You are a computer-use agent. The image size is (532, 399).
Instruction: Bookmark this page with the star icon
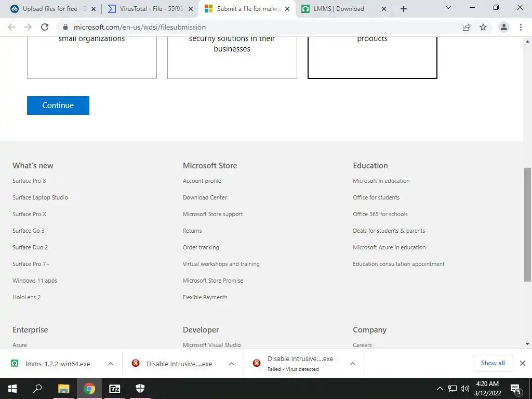[x=483, y=27]
